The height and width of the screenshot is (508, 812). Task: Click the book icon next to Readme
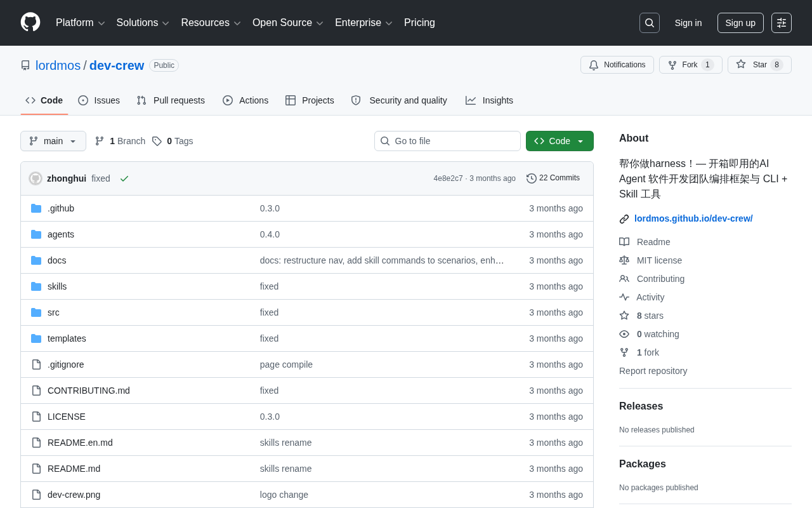click(x=624, y=242)
